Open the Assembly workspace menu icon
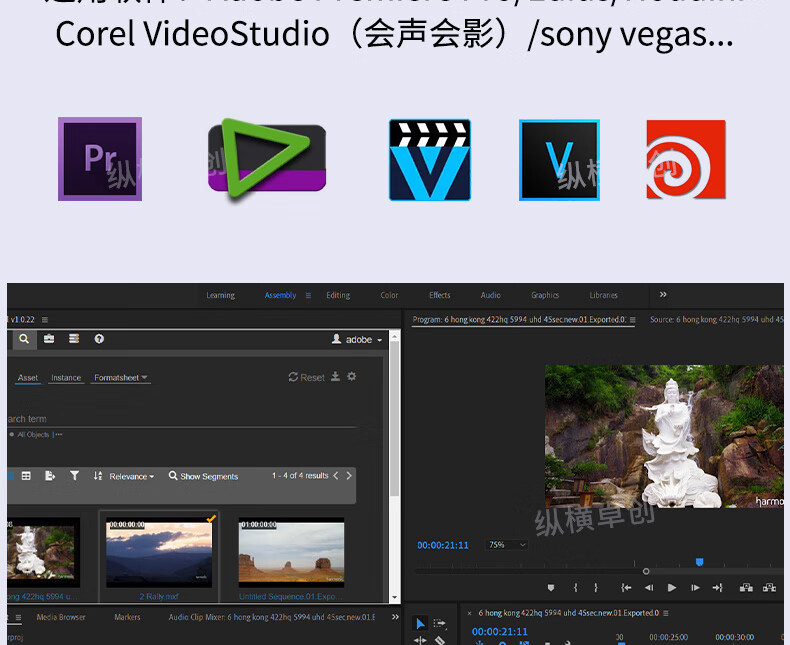The height and width of the screenshot is (645, 790). (x=308, y=295)
